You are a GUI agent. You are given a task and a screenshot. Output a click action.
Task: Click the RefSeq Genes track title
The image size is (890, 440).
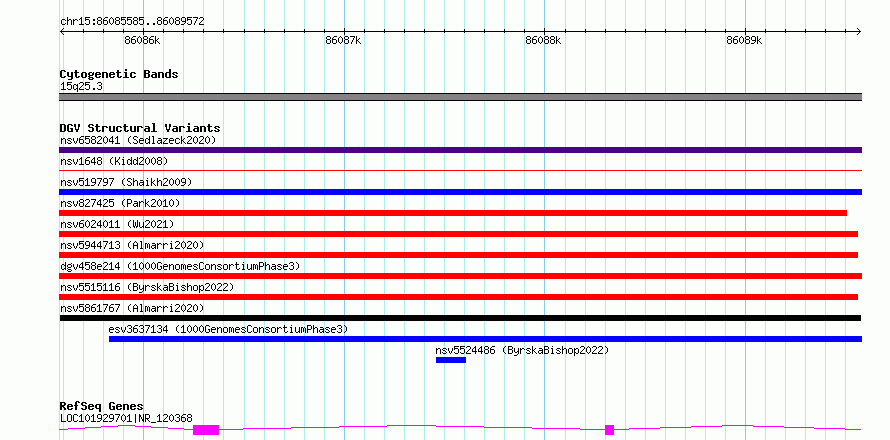[102, 407]
